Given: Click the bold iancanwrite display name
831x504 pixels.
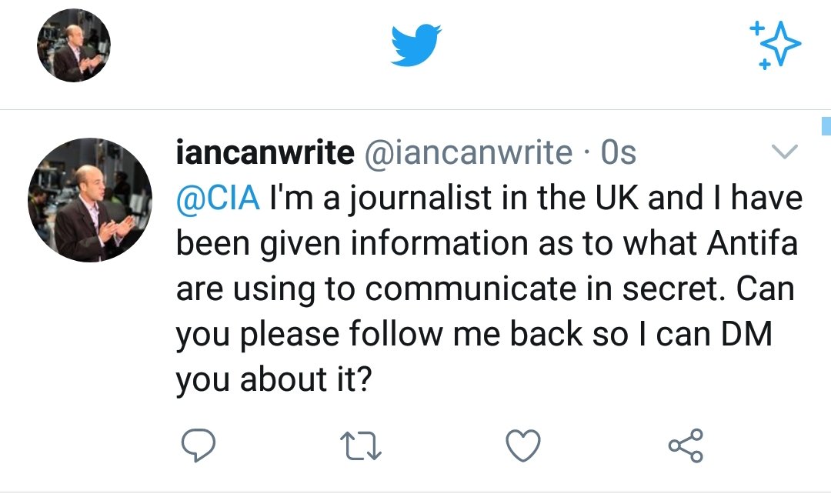Looking at the screenshot, I should 262,152.
